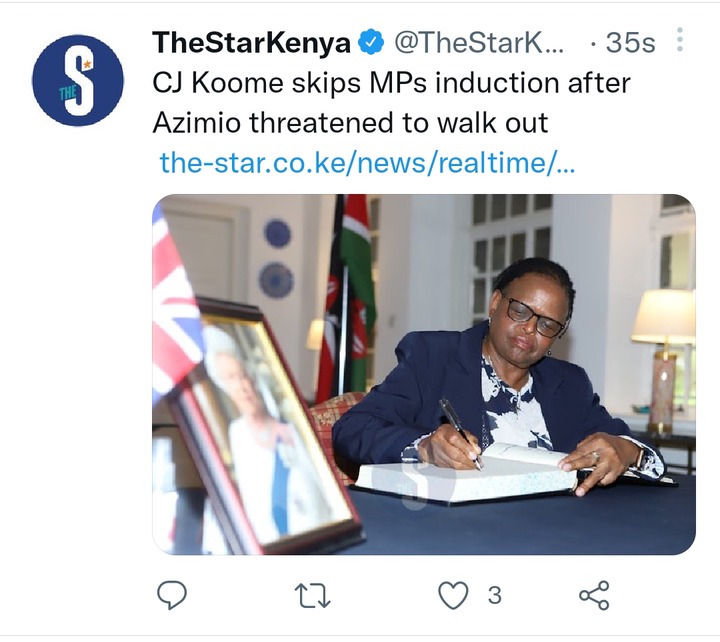
Task: Click the blue verified badge
Action: point(371,42)
